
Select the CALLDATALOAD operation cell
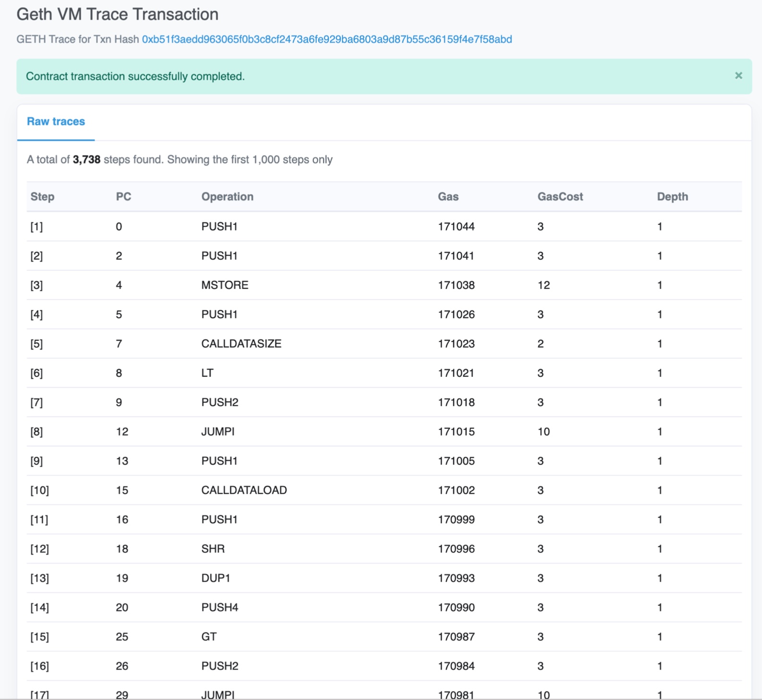(244, 490)
